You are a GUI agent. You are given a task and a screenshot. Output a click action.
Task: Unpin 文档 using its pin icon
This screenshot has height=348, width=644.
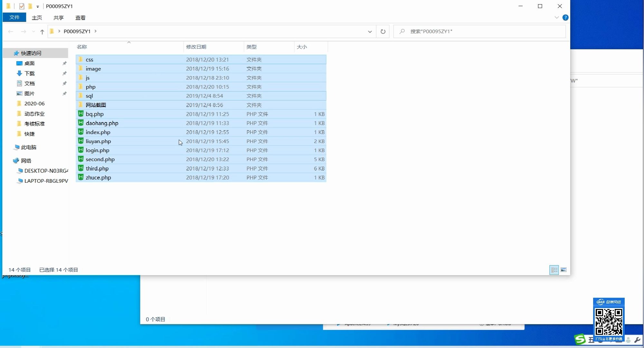64,83
